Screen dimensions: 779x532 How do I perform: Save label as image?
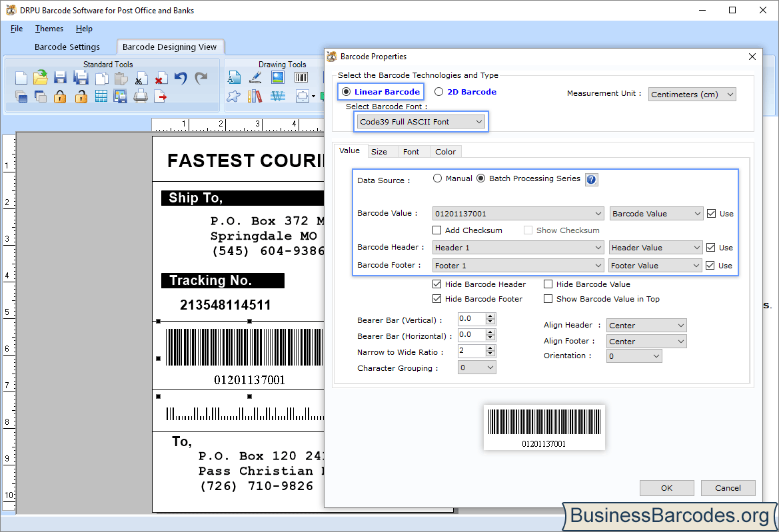pos(120,97)
